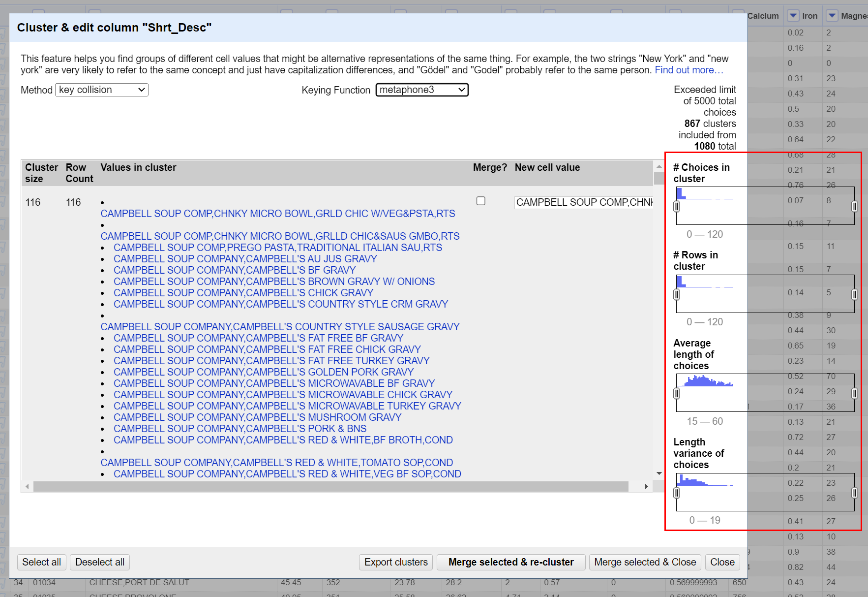Click Merge selected & re-cluster
The height and width of the screenshot is (597, 868).
(511, 562)
